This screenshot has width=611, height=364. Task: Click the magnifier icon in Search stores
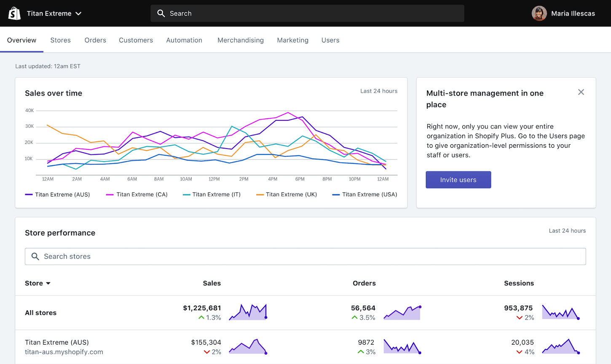pos(35,256)
